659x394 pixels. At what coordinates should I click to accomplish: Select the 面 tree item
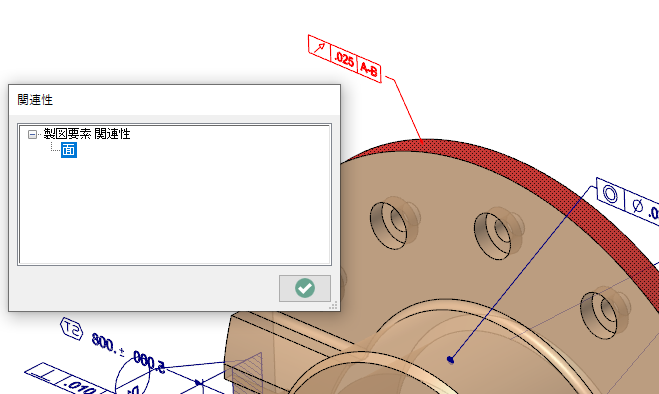[x=69, y=150]
